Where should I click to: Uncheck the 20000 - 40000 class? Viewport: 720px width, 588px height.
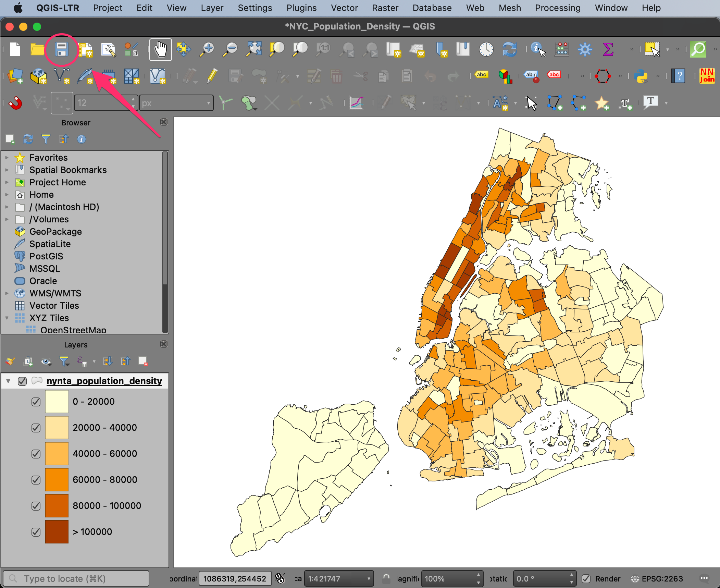pyautogui.click(x=36, y=428)
